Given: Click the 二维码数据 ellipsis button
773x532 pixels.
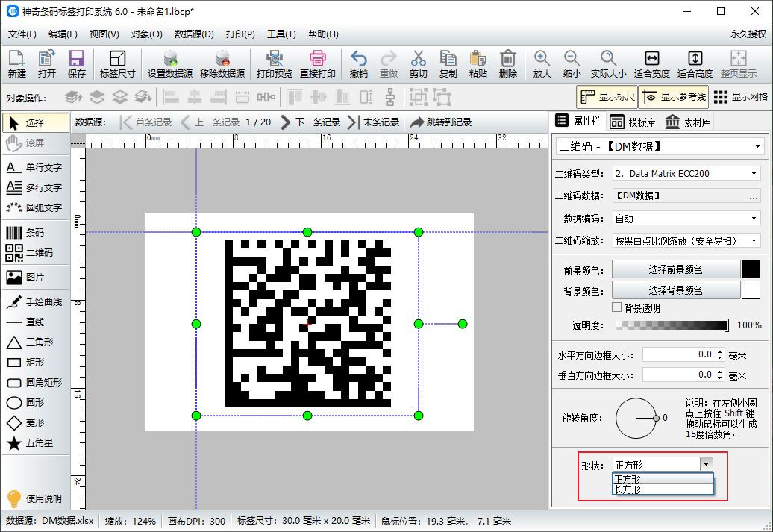Looking at the screenshot, I should click(x=754, y=196).
